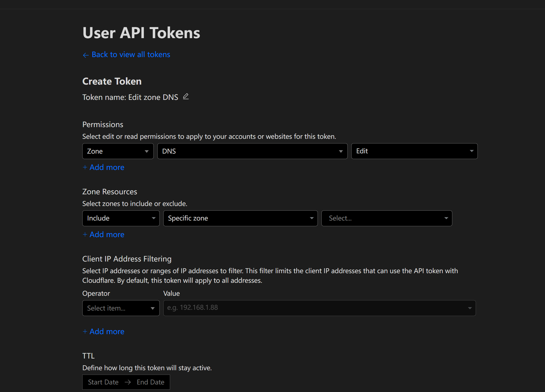Select the 'TTL' section heading
The width and height of the screenshot is (545, 392).
(89, 356)
